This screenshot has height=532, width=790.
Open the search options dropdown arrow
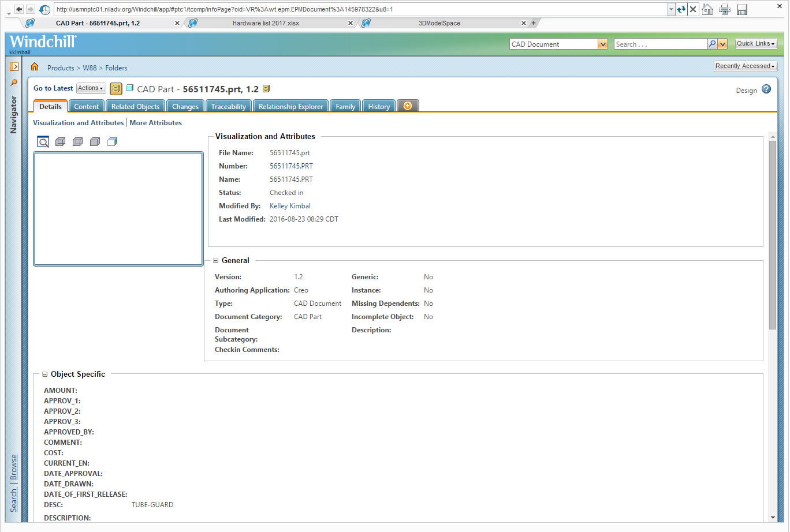tap(722, 44)
